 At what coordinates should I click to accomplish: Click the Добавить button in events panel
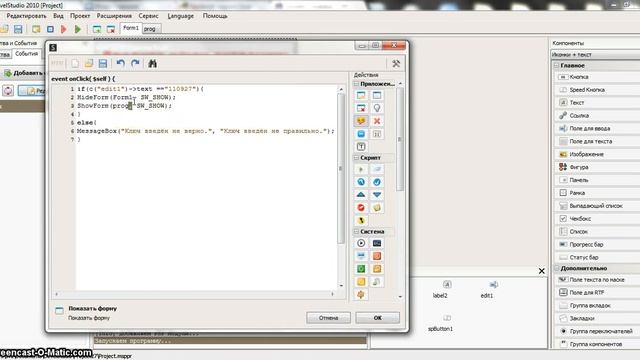click(x=23, y=73)
